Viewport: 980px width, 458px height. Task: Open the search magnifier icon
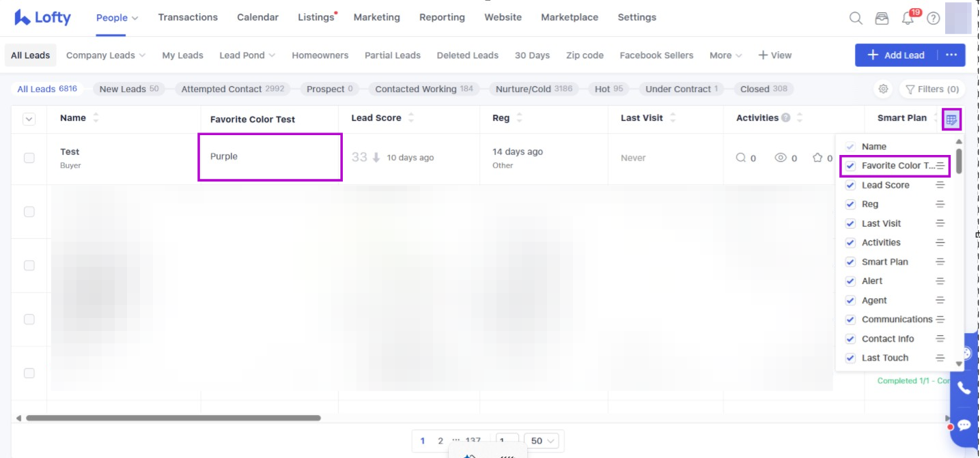point(856,18)
